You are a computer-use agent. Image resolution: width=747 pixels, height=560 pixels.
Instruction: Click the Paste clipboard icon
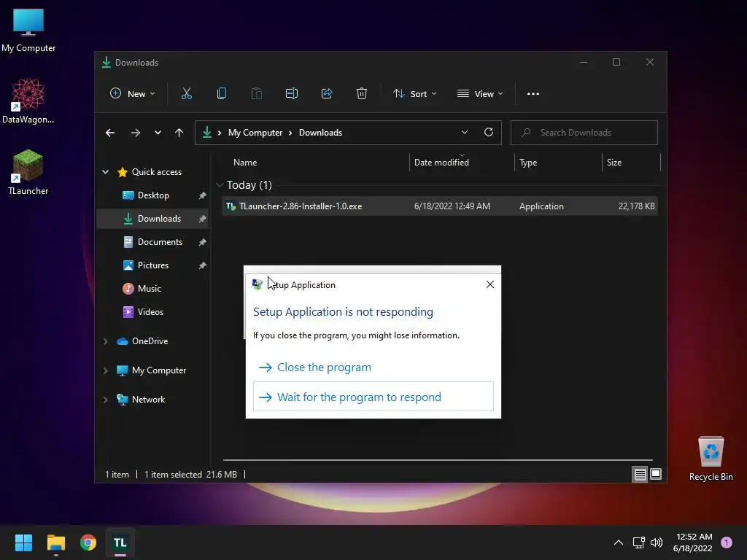click(256, 94)
